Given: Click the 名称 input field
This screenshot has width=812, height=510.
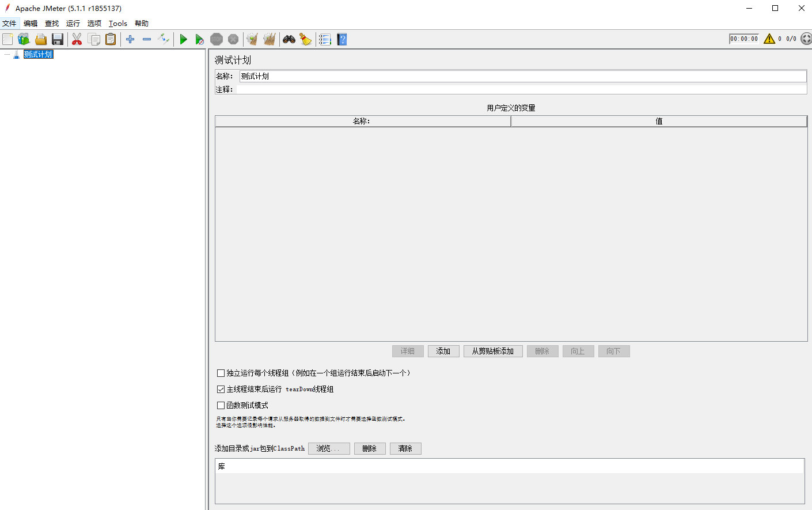Looking at the screenshot, I should [523, 76].
